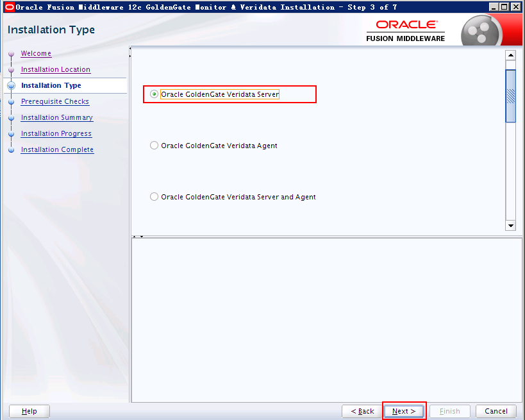Open Prerequisite Checks step link
The height and width of the screenshot is (420, 525).
tap(55, 101)
